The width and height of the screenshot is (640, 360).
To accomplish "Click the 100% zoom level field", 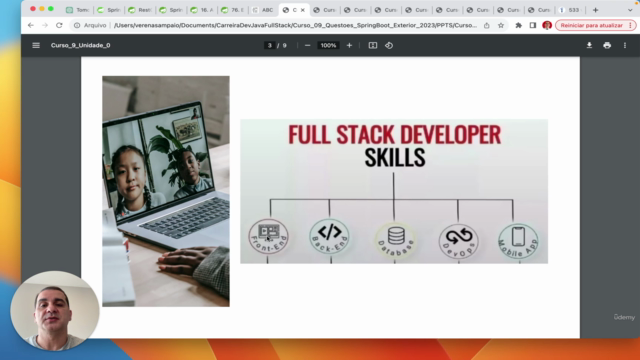I will pyautogui.click(x=328, y=45).
